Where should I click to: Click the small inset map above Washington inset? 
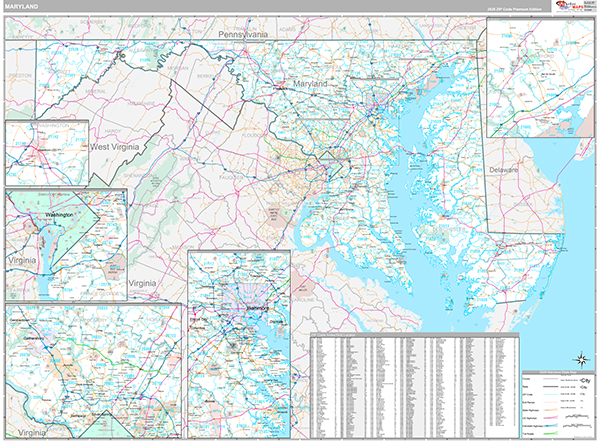coord(45,152)
